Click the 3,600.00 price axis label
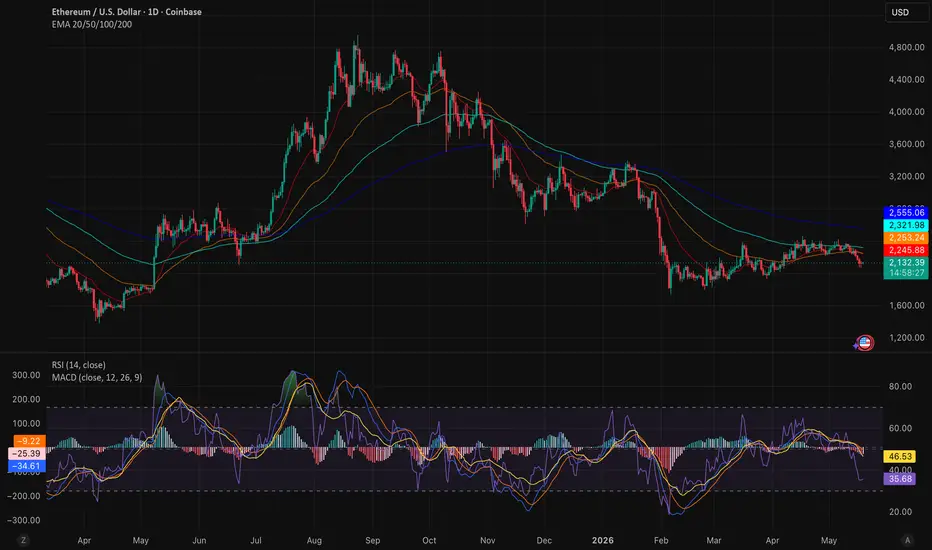The image size is (932, 550). pyautogui.click(x=906, y=144)
